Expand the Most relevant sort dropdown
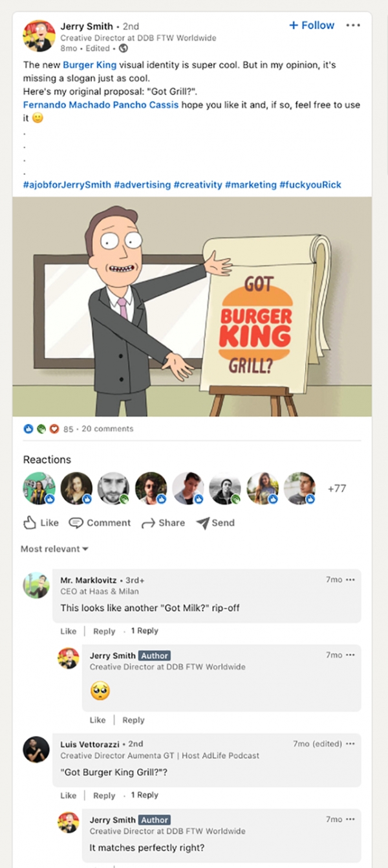 (x=54, y=549)
